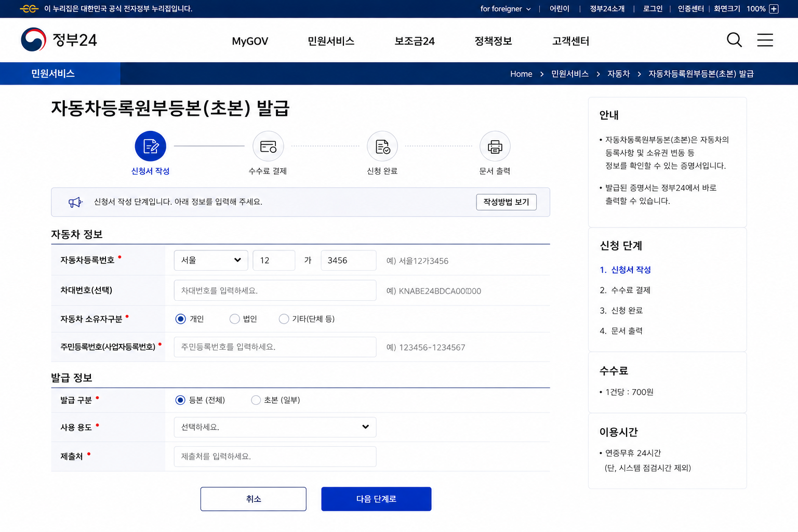Open the 서울 region dropdown
The width and height of the screenshot is (798, 532).
click(211, 260)
